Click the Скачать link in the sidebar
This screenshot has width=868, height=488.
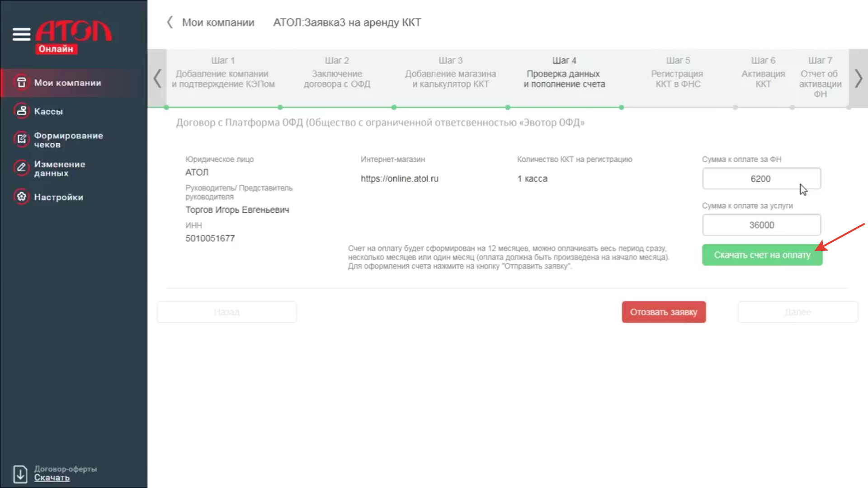pyautogui.click(x=52, y=478)
